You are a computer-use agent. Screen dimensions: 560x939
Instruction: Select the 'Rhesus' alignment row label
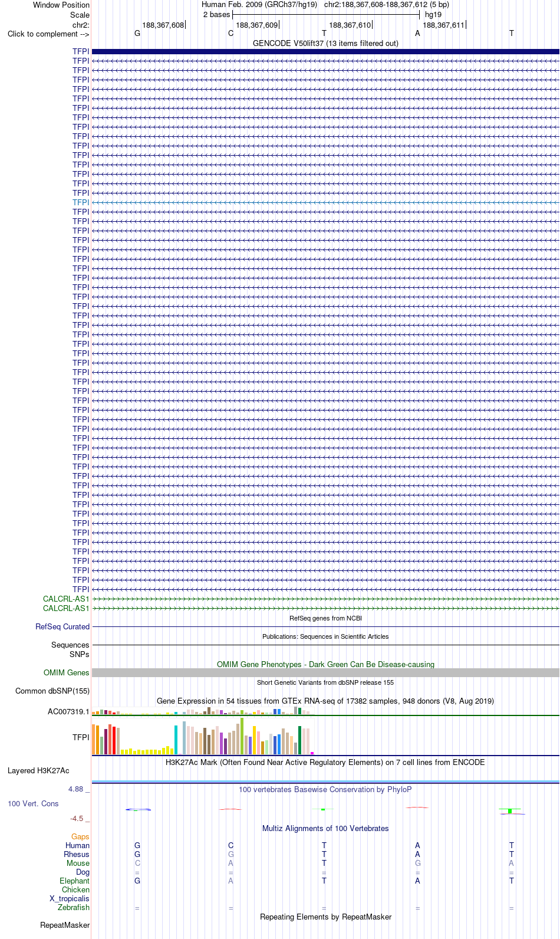click(77, 854)
